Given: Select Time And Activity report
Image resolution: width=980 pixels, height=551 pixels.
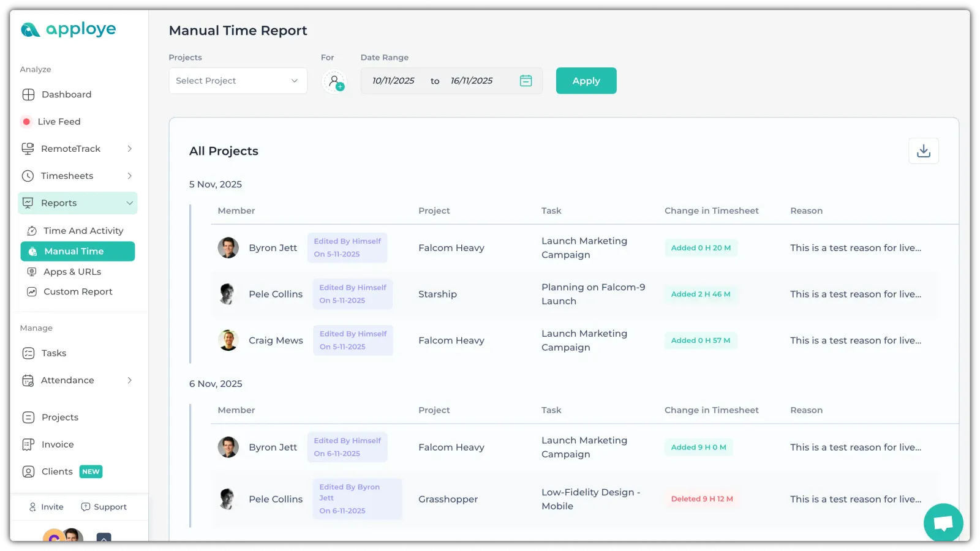Looking at the screenshot, I should pos(83,231).
